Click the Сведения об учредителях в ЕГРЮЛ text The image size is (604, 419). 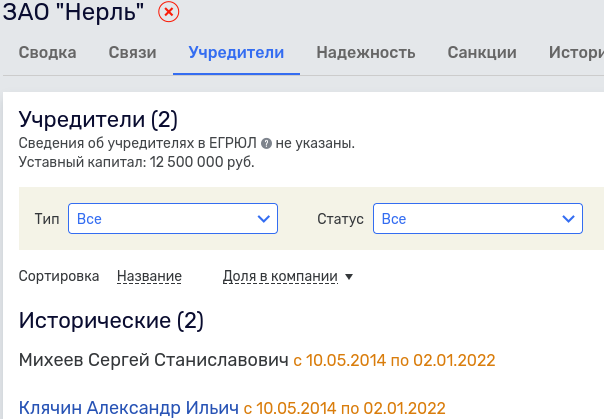[x=138, y=143]
